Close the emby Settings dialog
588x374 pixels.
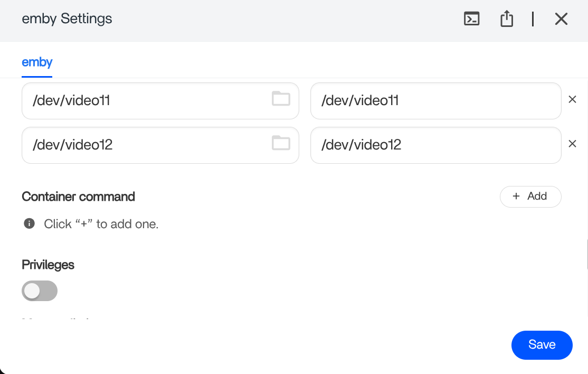[x=561, y=19]
